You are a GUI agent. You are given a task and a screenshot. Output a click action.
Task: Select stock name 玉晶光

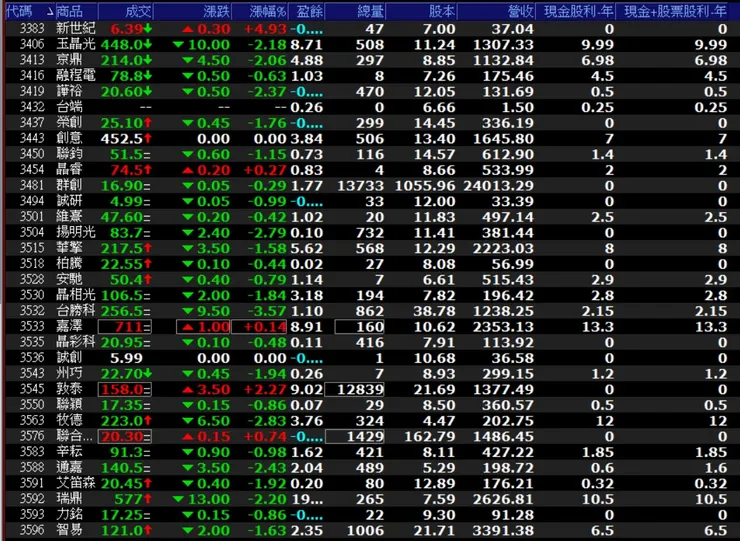point(76,44)
